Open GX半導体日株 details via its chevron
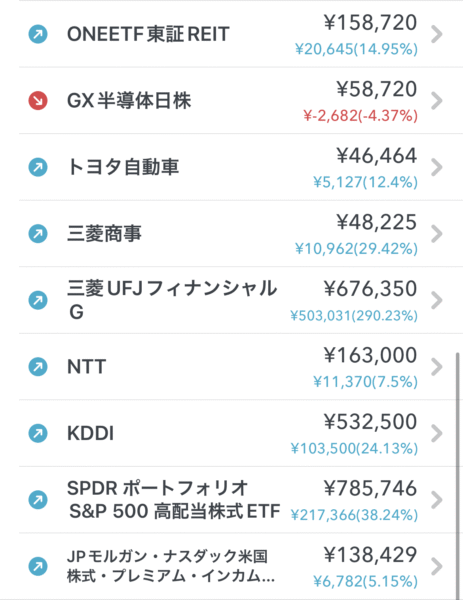Image resolution: width=463 pixels, height=600 pixels. 437,101
